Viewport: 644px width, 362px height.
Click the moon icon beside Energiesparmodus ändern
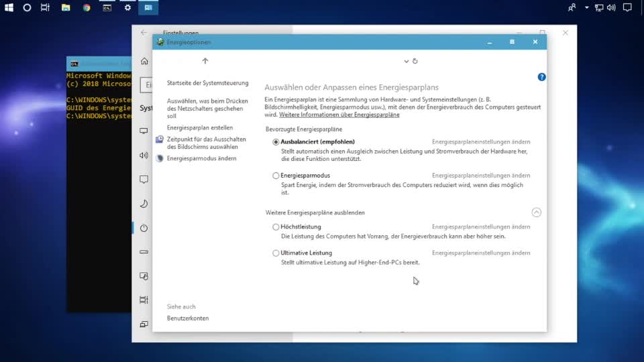click(160, 158)
